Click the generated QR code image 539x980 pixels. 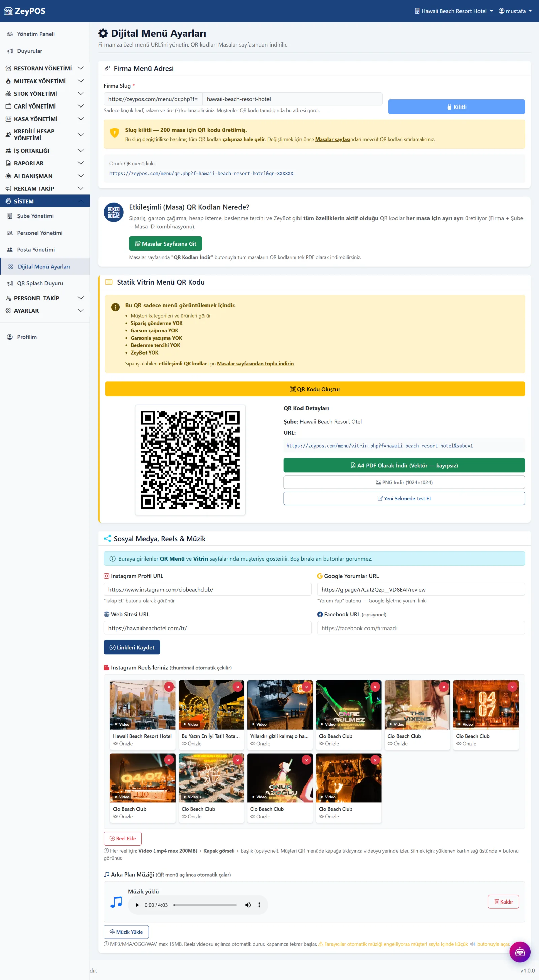tap(190, 460)
